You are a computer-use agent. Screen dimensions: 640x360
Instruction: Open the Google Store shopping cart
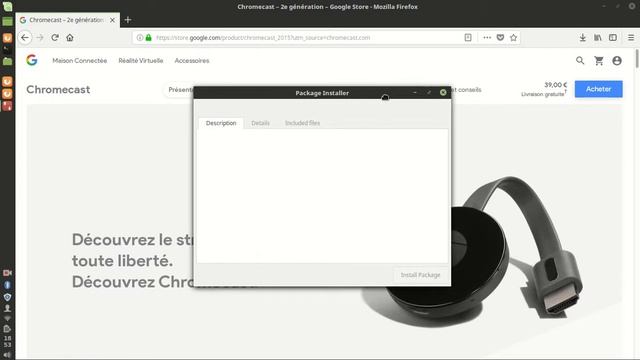coord(599,60)
